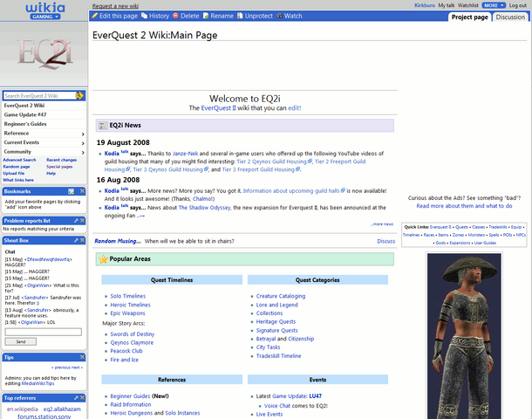
Task: Go to a Random page
Action: [17, 167]
